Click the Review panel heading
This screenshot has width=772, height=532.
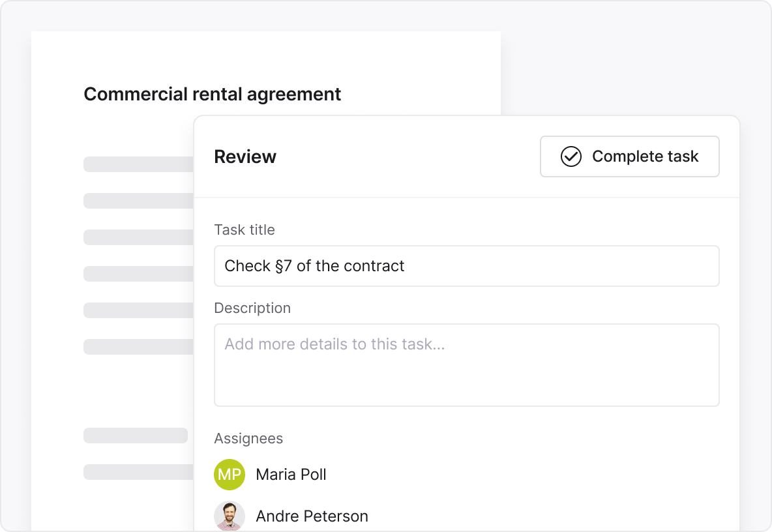point(245,156)
